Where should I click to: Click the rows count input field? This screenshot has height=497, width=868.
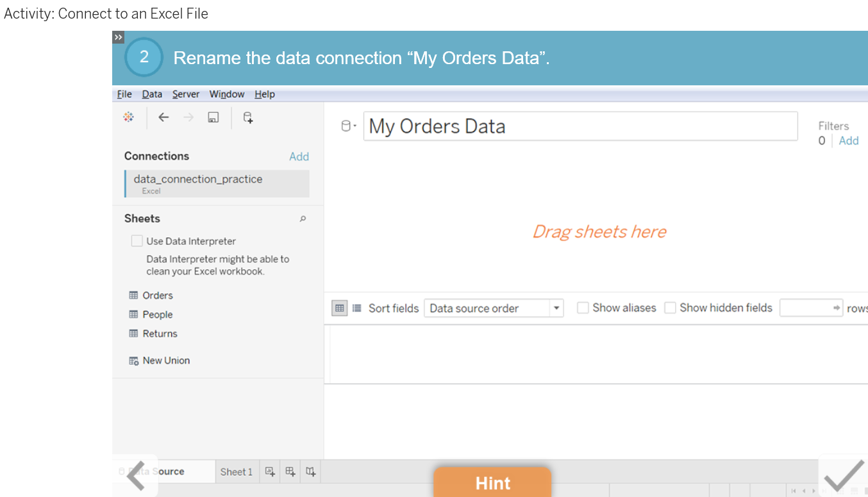(x=811, y=308)
